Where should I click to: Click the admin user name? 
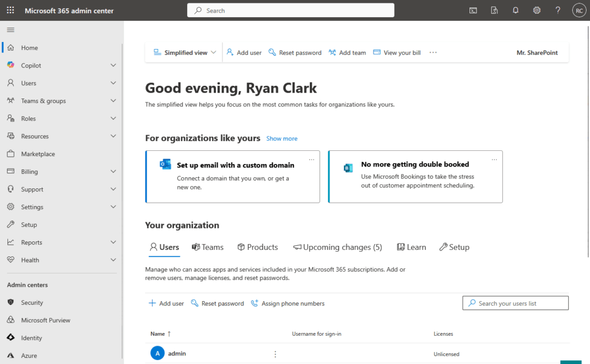(x=177, y=354)
